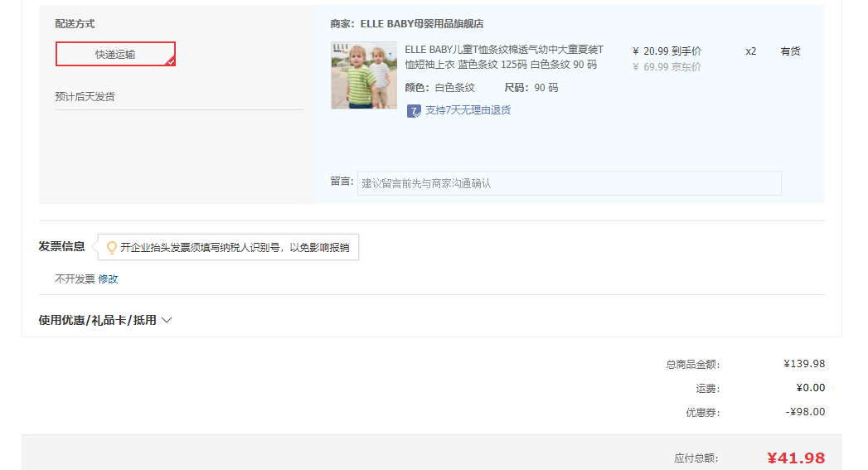This screenshot has height=470, width=868.
Task: Select the 快递运输 delivery option
Action: (115, 54)
